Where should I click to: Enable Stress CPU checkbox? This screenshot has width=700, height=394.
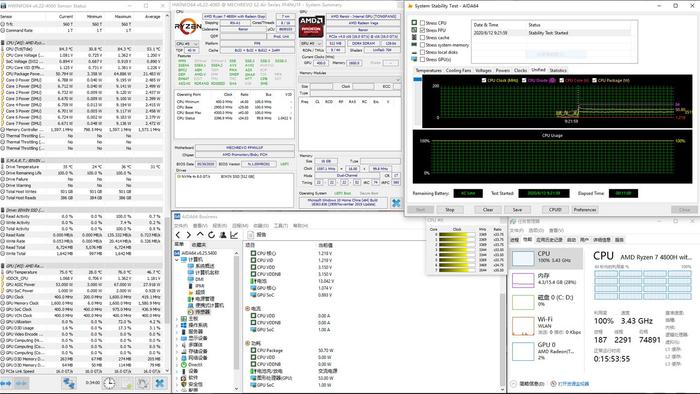coord(422,23)
